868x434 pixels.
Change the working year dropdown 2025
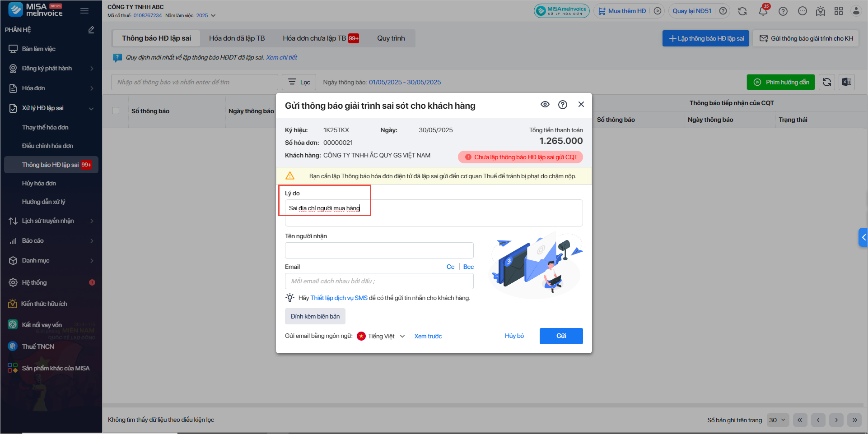click(x=206, y=15)
